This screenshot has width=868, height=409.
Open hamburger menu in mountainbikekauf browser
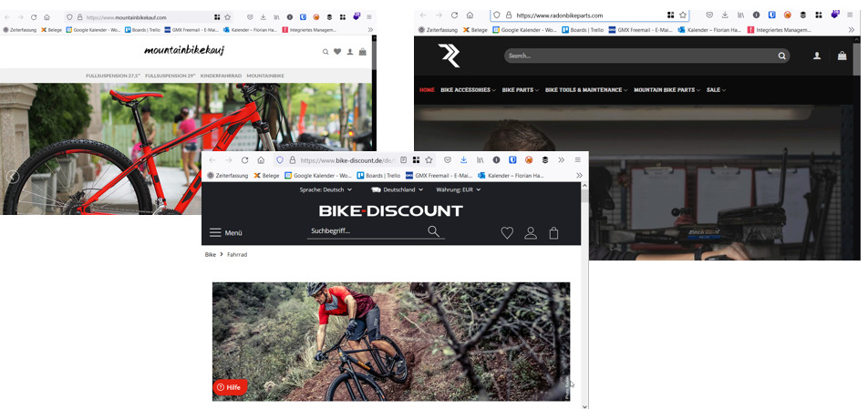369,17
